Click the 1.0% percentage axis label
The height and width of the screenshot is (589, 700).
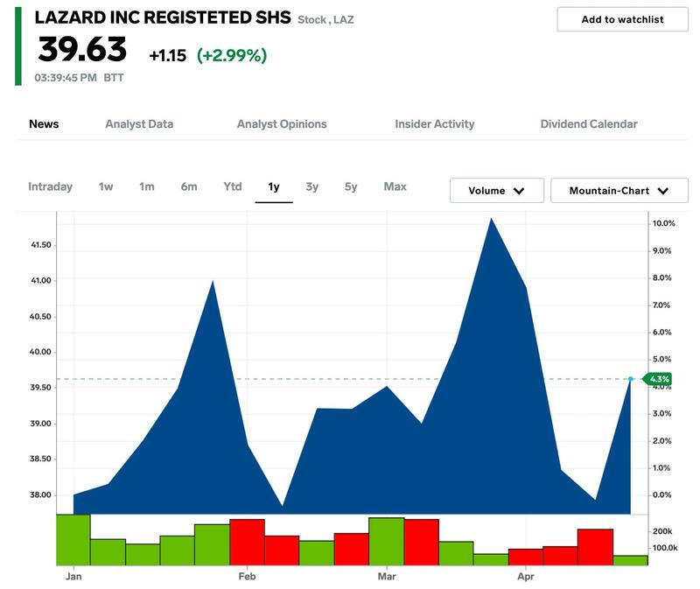[661, 468]
